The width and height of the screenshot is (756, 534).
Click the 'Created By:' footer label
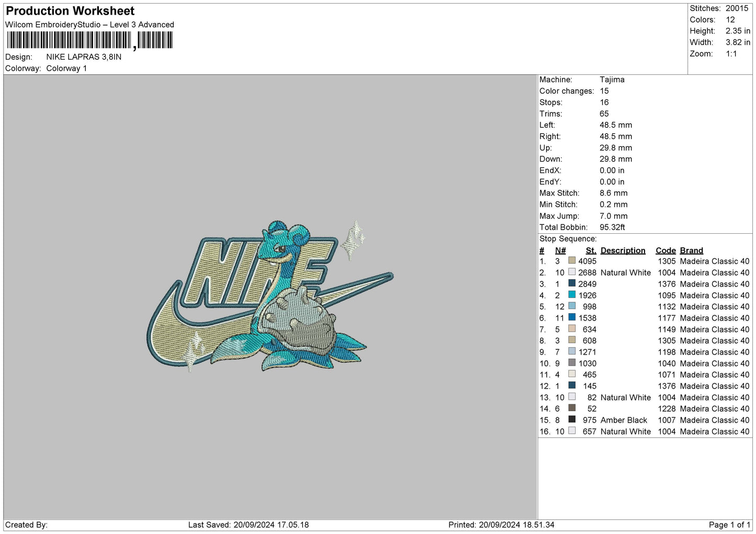(26, 525)
